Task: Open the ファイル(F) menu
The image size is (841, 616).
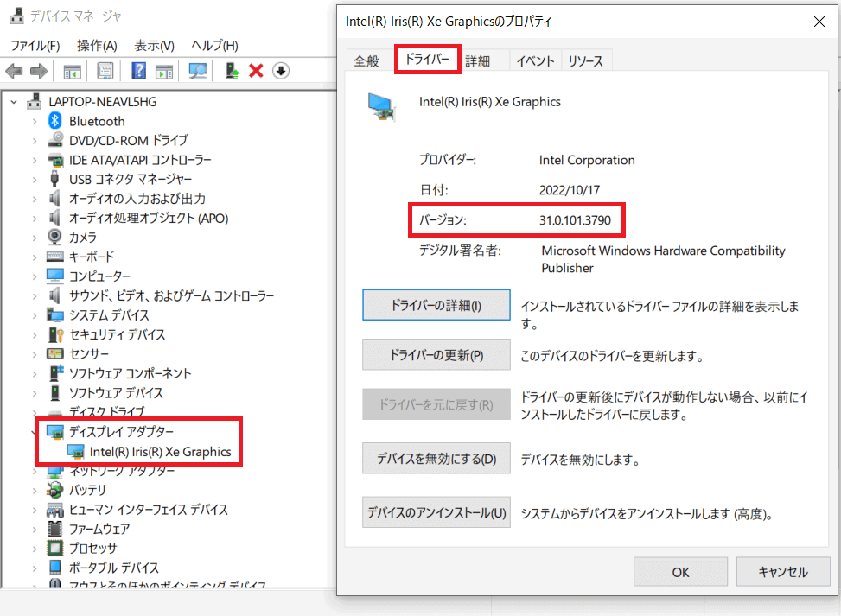Action: 35,46
